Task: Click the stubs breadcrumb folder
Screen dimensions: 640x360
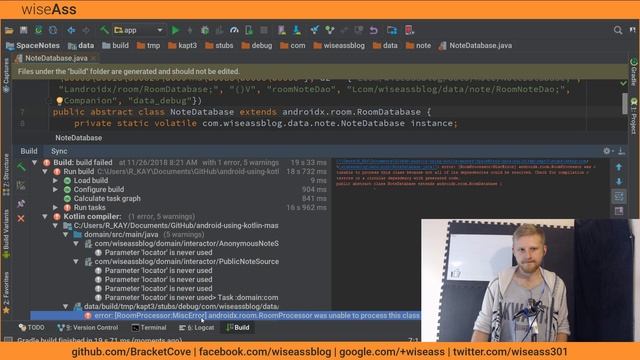Action: coord(219,45)
